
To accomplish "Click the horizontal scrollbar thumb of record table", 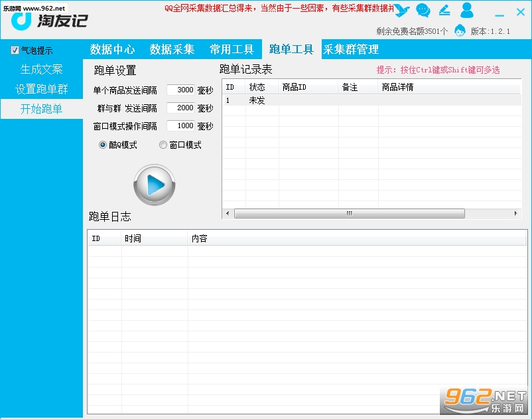I will (x=350, y=213).
